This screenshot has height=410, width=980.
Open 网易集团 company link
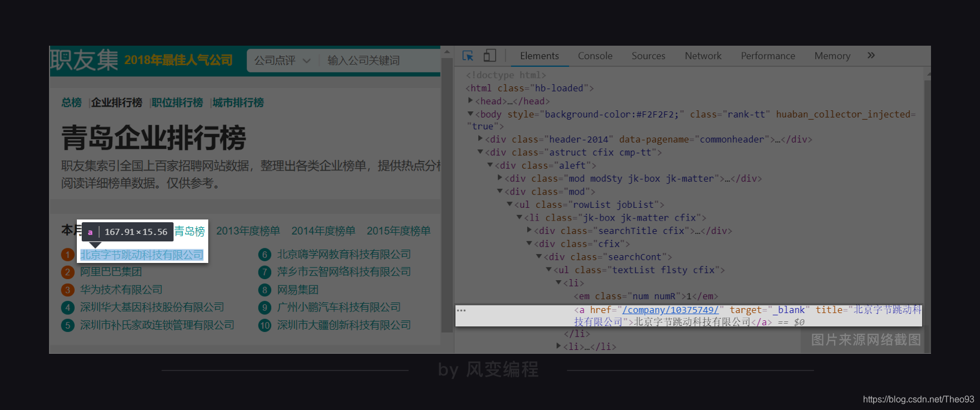click(x=298, y=290)
